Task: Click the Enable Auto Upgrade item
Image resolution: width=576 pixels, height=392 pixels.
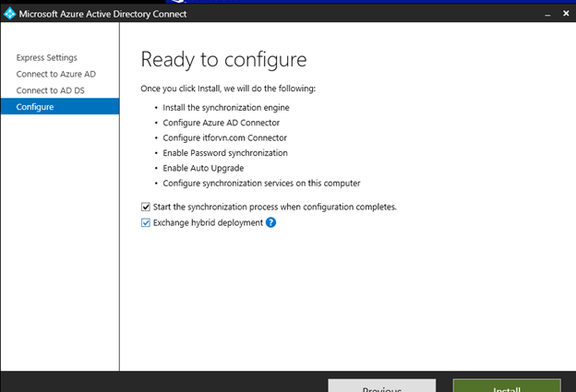Action: point(205,168)
